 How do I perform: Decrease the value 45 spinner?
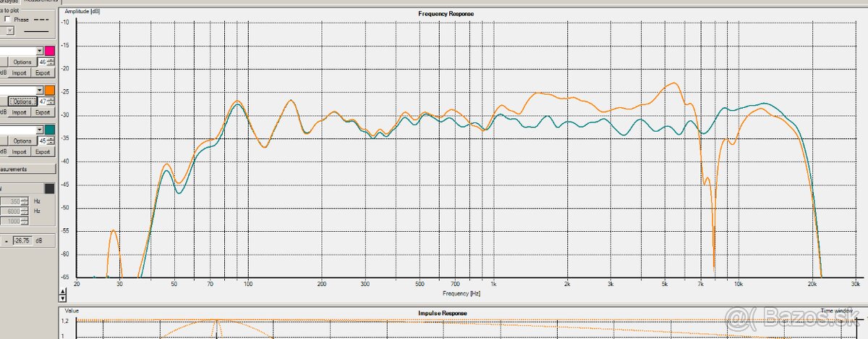click(x=51, y=143)
